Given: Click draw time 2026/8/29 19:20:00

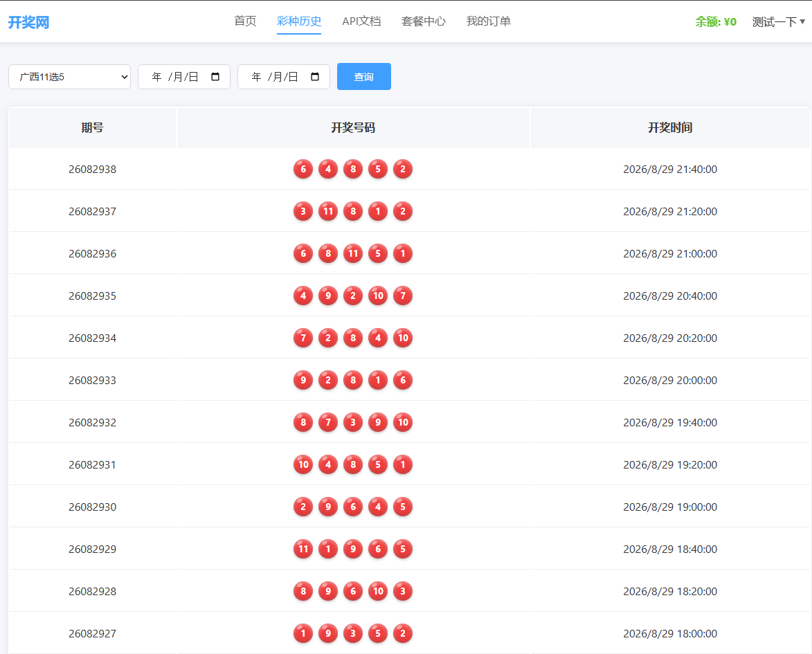Looking at the screenshot, I should pyautogui.click(x=670, y=464).
